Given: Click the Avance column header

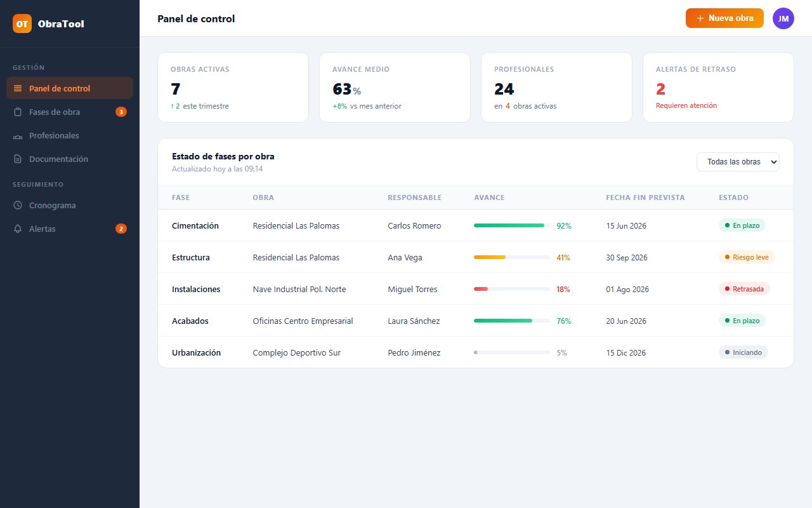Looking at the screenshot, I should coord(489,197).
